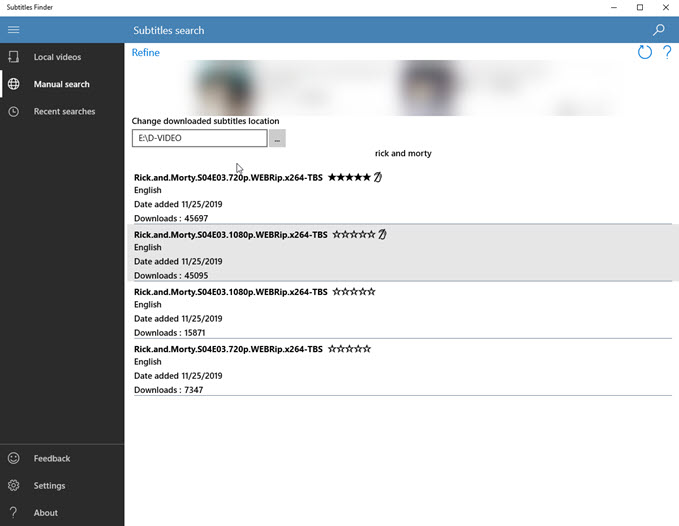This screenshot has height=526, width=679.
Task: Select 720p subtitle with 7347 downloads
Action: pyautogui.click(x=403, y=368)
